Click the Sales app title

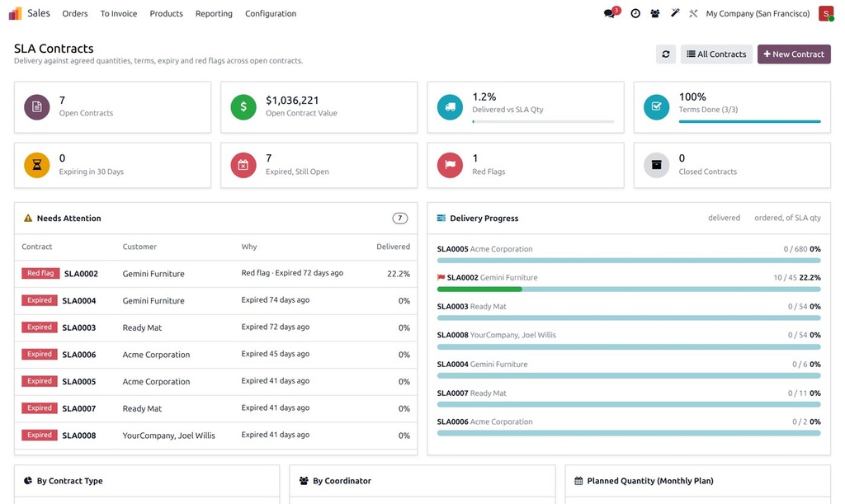pos(39,13)
